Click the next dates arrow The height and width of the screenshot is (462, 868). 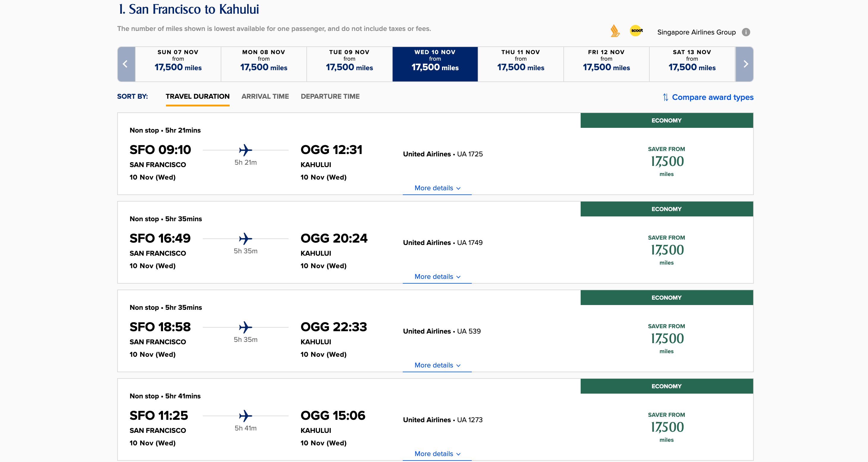745,64
